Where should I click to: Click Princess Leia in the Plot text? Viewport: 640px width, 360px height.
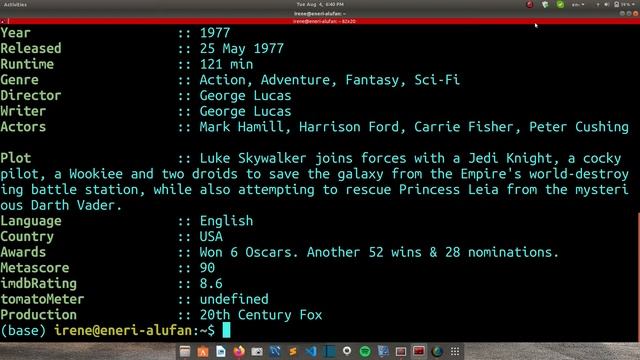coord(448,189)
